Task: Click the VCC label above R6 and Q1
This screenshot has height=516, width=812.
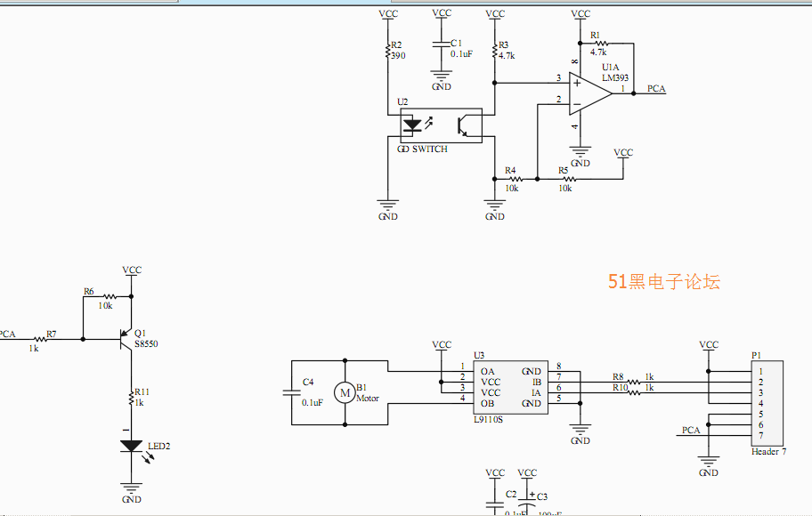Action: pos(132,270)
